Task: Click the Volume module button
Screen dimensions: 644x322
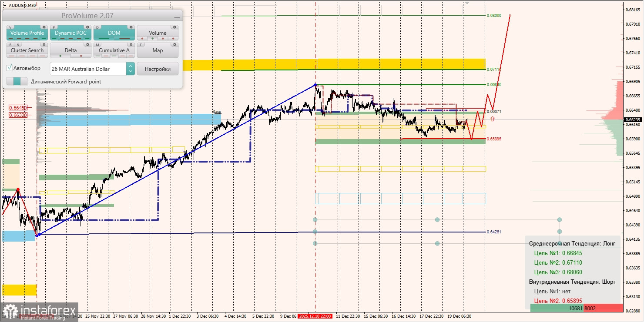Action: click(x=158, y=33)
